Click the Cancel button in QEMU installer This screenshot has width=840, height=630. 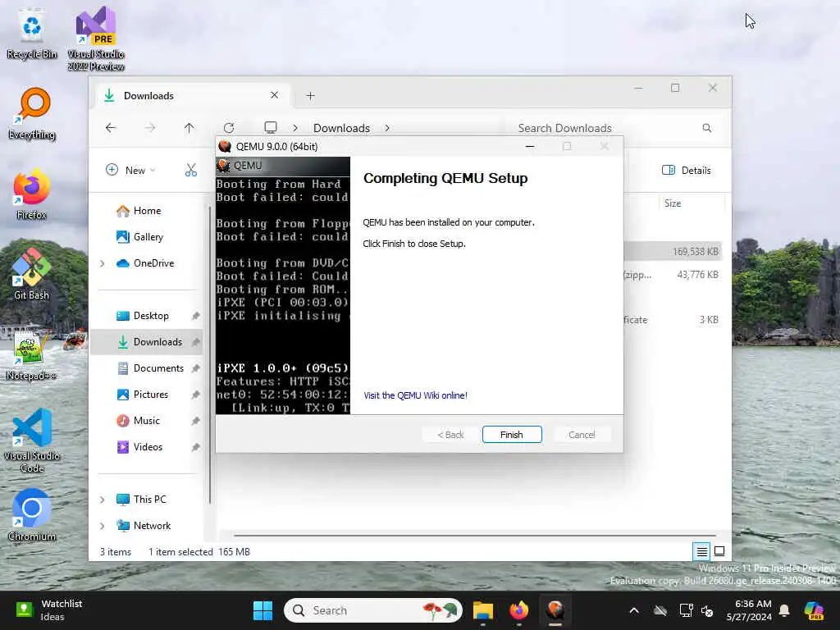(x=582, y=435)
